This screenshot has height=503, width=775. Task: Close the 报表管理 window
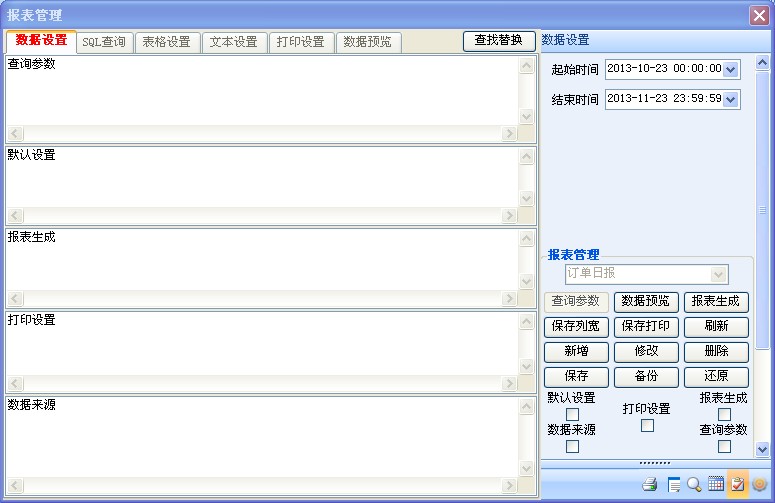(x=759, y=15)
